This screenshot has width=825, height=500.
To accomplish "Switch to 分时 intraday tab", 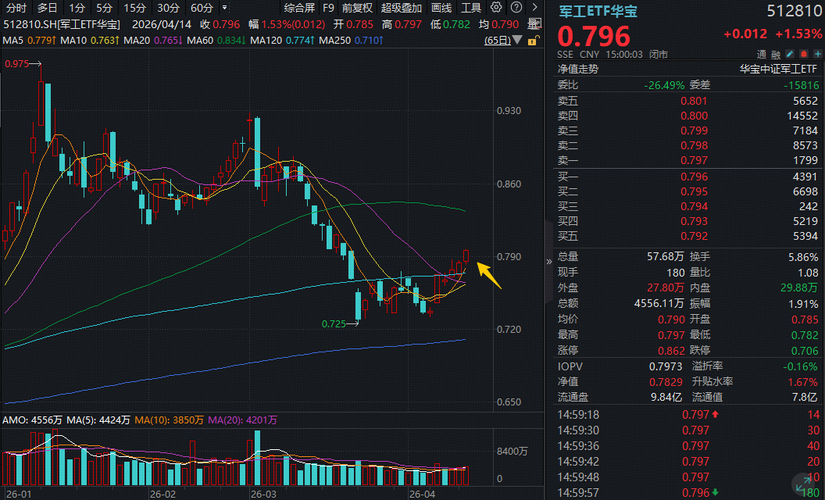I will point(16,8).
